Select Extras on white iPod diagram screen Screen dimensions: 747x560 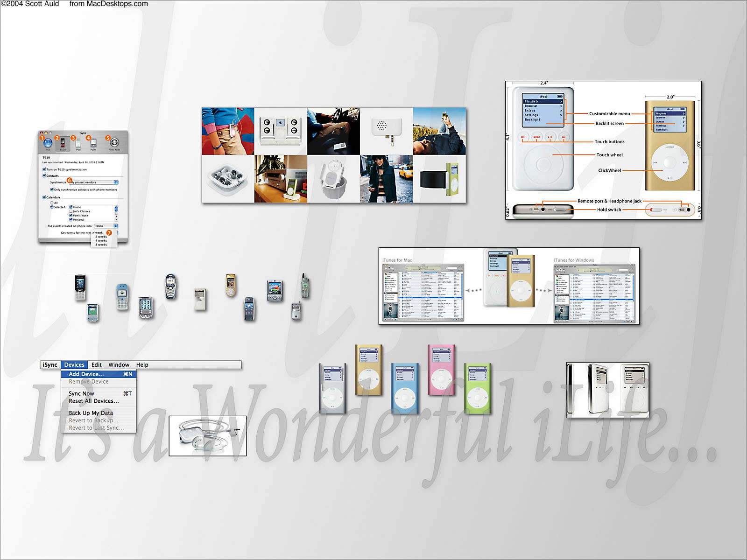[543, 111]
